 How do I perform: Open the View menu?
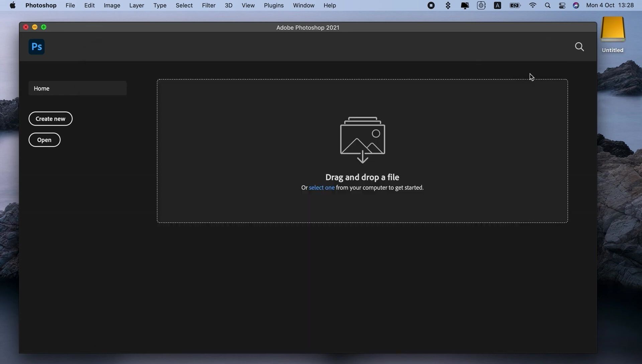(248, 5)
